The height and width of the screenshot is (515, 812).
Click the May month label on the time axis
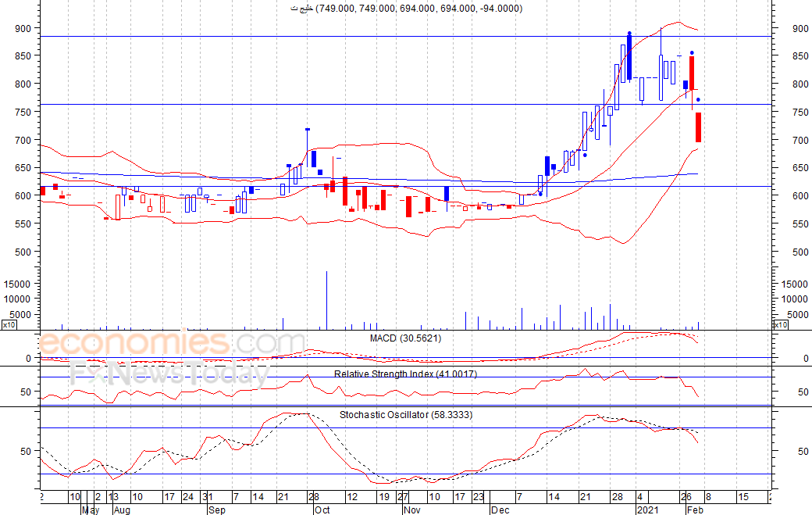click(91, 510)
